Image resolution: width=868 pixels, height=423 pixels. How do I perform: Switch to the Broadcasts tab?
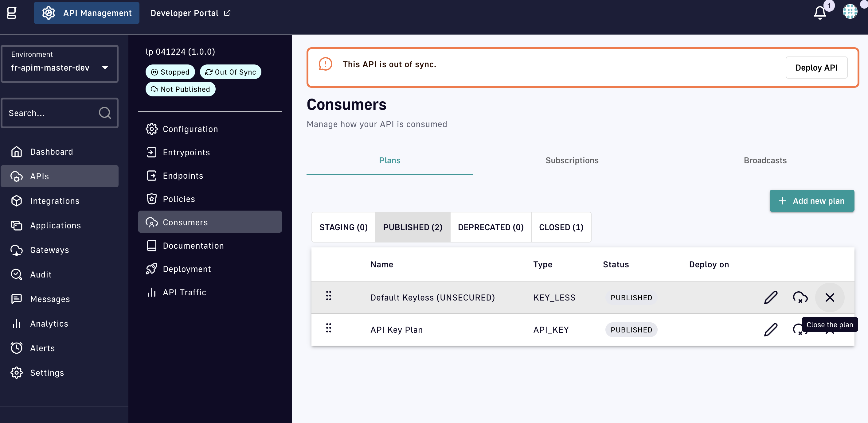(x=765, y=160)
